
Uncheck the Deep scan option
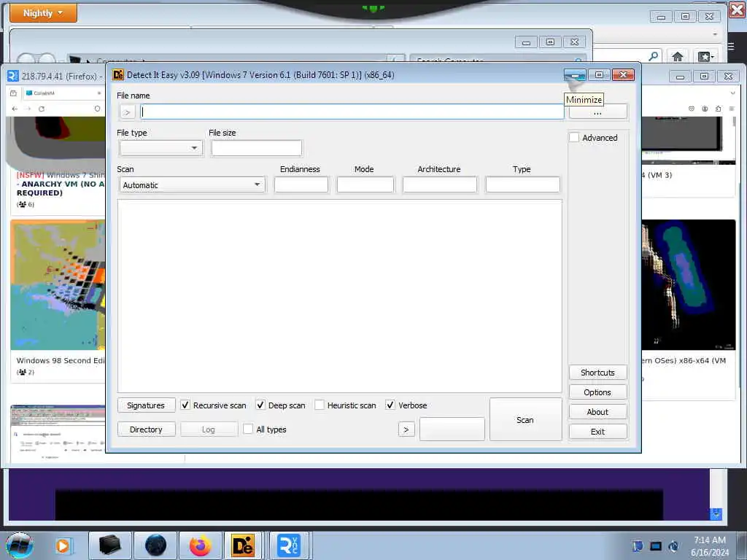click(260, 405)
